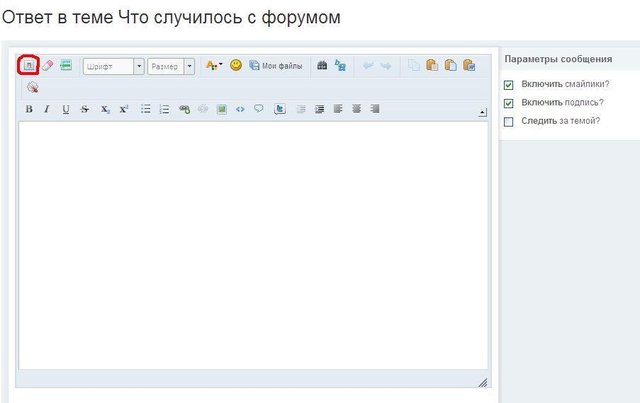Click the Paste clipboard icon
The image size is (640, 403).
point(432,65)
